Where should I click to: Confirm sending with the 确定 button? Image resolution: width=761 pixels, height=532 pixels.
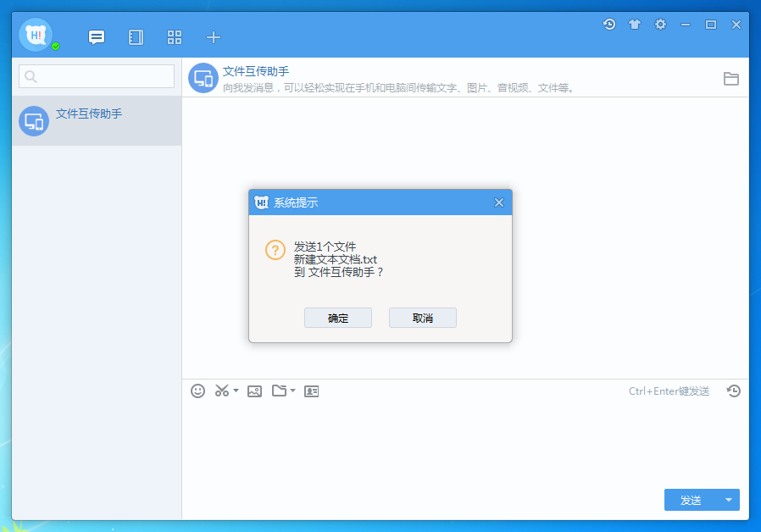pyautogui.click(x=337, y=317)
